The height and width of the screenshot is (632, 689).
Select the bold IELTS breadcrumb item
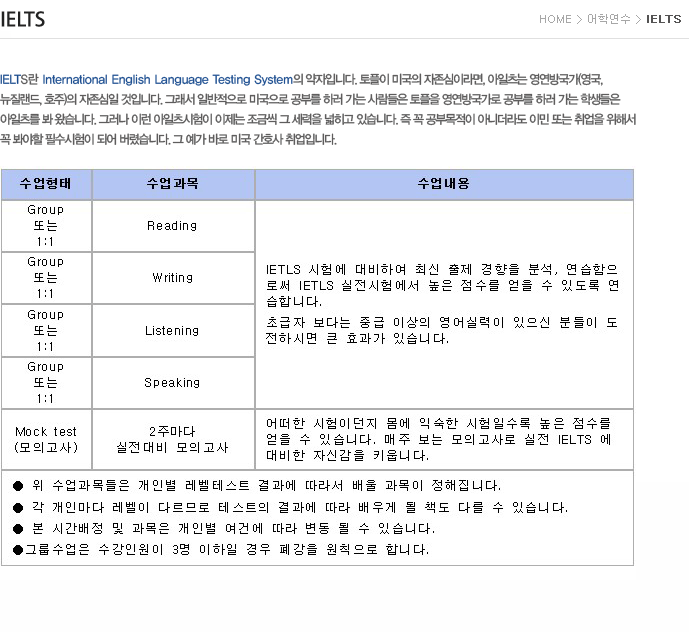tap(663, 19)
